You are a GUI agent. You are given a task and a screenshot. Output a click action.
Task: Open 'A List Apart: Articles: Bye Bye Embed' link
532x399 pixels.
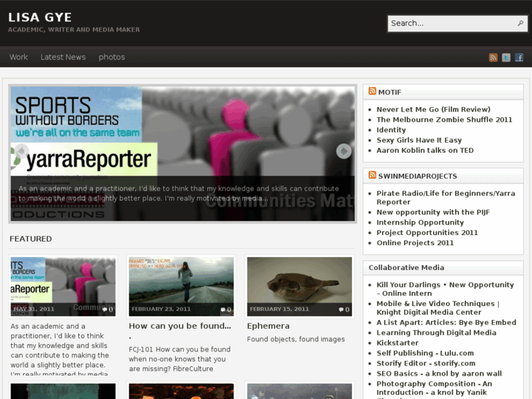tap(446, 322)
